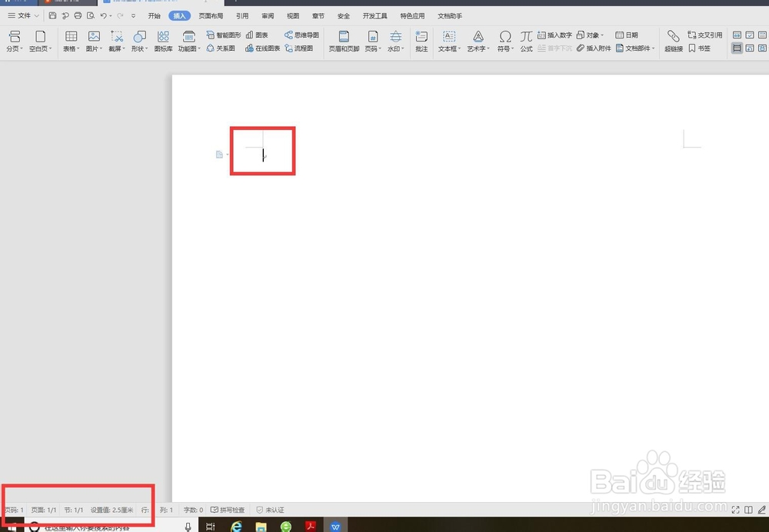The width and height of the screenshot is (769, 532).
Task: Click the 页面: 1/1 page indicator
Action: (44, 510)
